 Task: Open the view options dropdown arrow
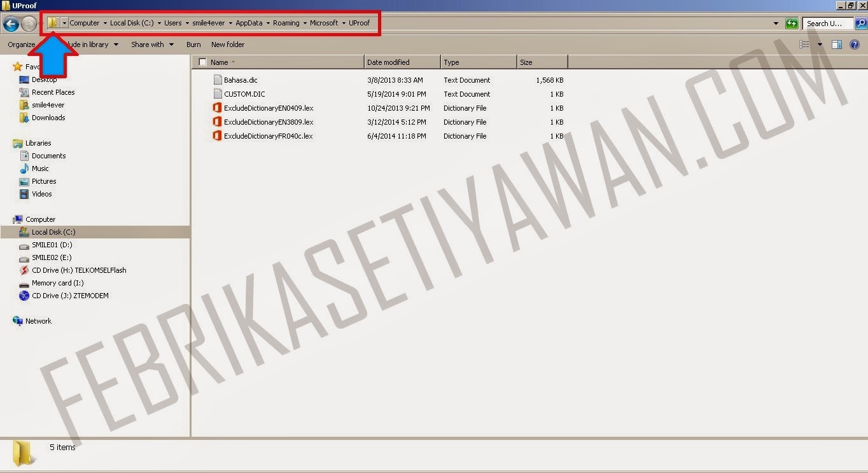(x=820, y=45)
